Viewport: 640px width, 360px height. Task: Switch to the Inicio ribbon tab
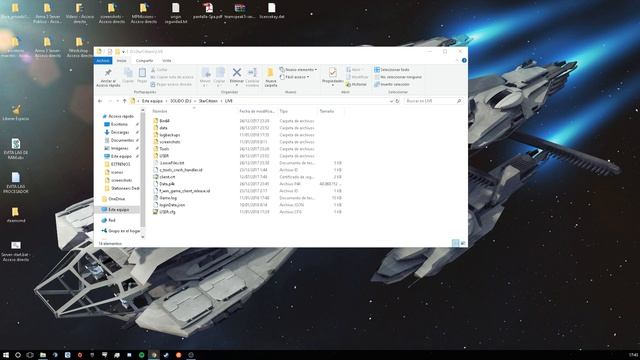[122, 60]
